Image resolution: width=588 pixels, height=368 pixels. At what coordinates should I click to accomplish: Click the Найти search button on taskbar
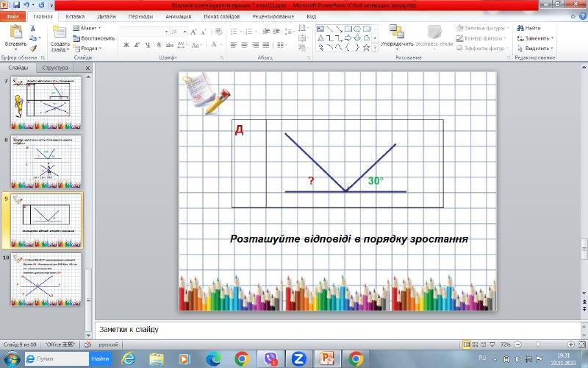pos(100,359)
